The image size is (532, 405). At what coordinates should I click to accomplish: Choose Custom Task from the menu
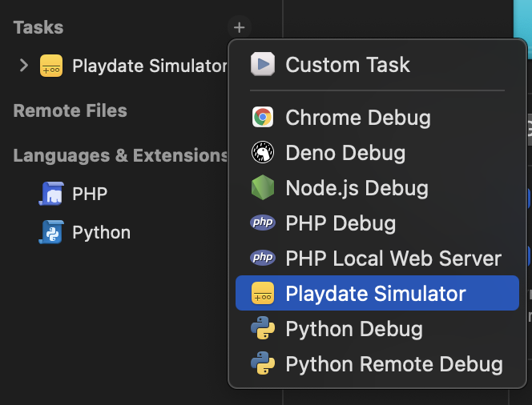click(377, 64)
